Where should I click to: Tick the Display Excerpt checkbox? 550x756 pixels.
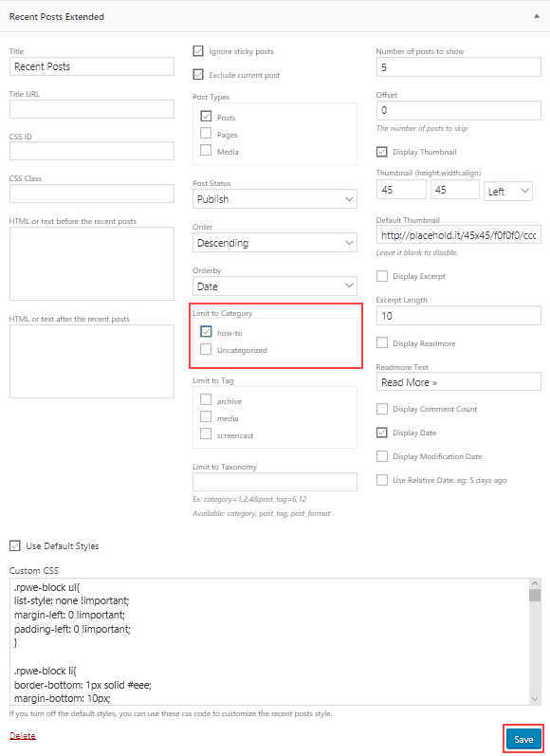click(382, 276)
